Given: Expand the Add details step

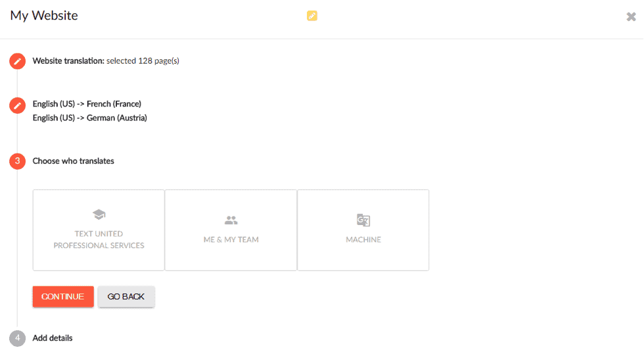Looking at the screenshot, I should [x=53, y=338].
